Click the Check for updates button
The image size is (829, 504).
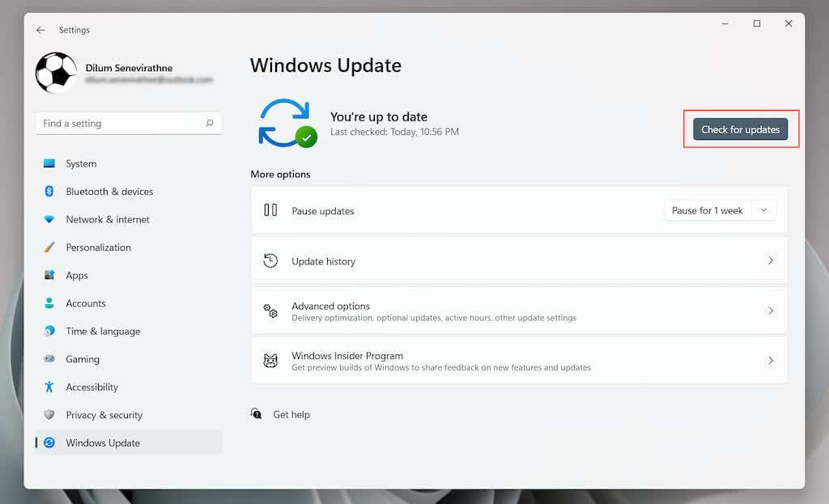click(740, 129)
